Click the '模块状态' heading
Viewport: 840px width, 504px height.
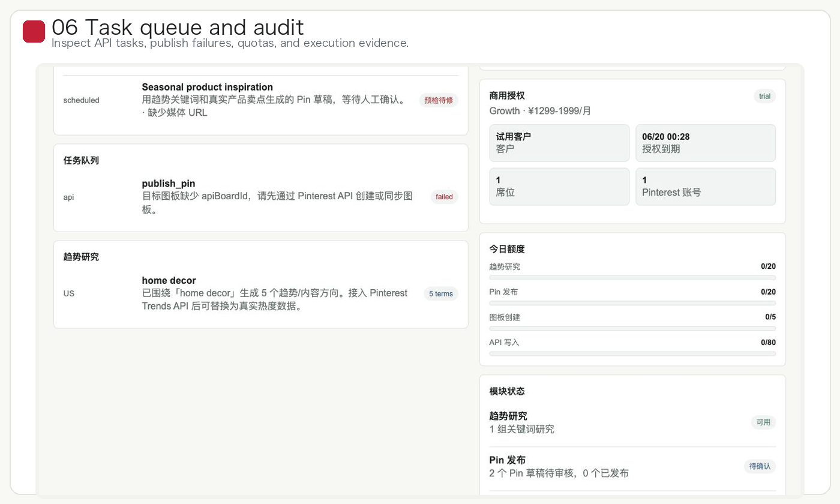[507, 391]
